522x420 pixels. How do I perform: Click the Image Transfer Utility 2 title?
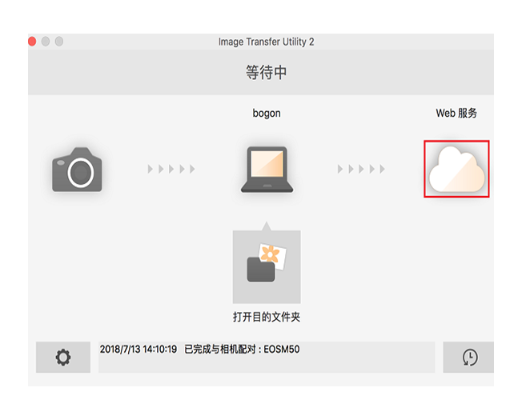(266, 42)
